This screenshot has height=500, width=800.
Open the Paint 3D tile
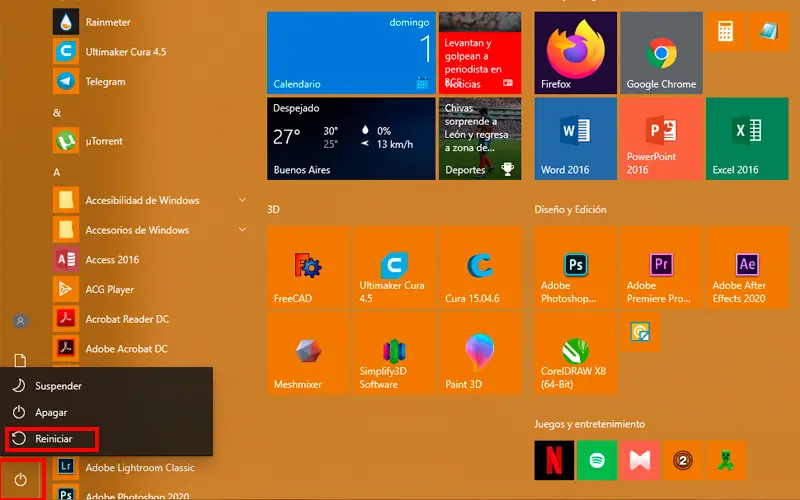click(480, 353)
